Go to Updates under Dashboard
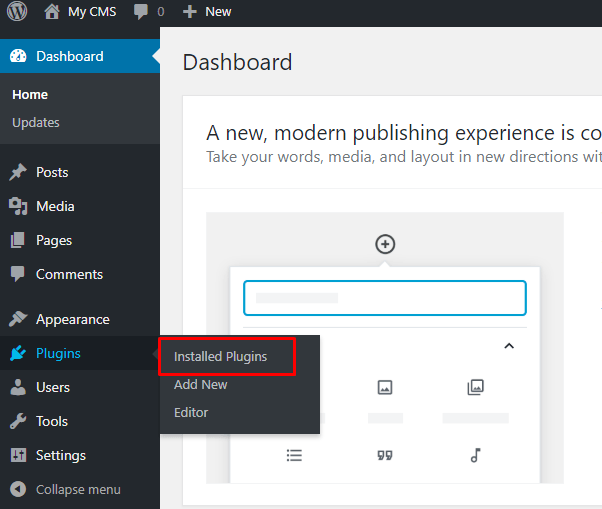The image size is (602, 509). pos(36,122)
